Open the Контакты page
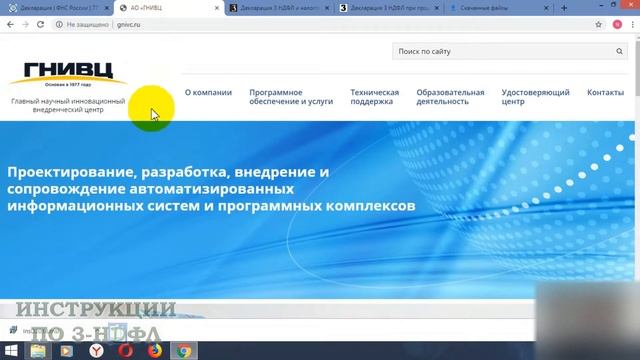640x360 pixels. [605, 93]
